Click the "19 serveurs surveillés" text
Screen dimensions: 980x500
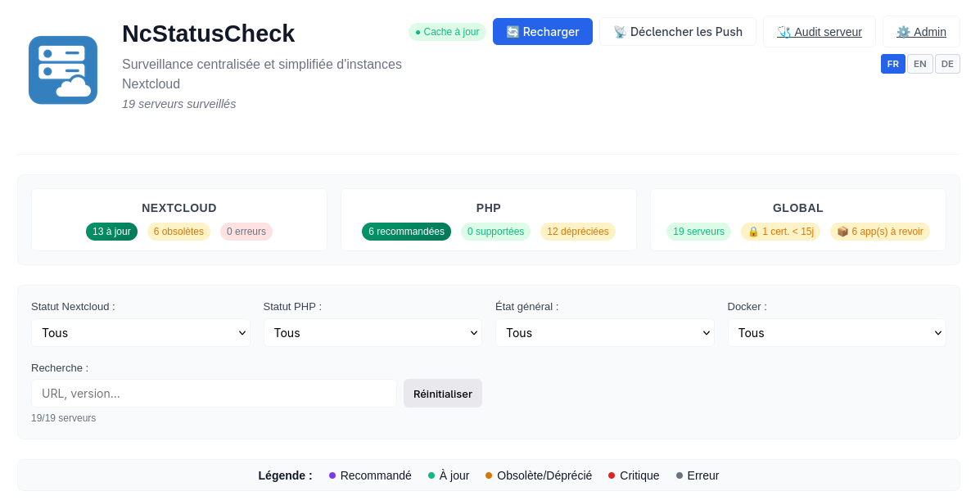point(178,105)
